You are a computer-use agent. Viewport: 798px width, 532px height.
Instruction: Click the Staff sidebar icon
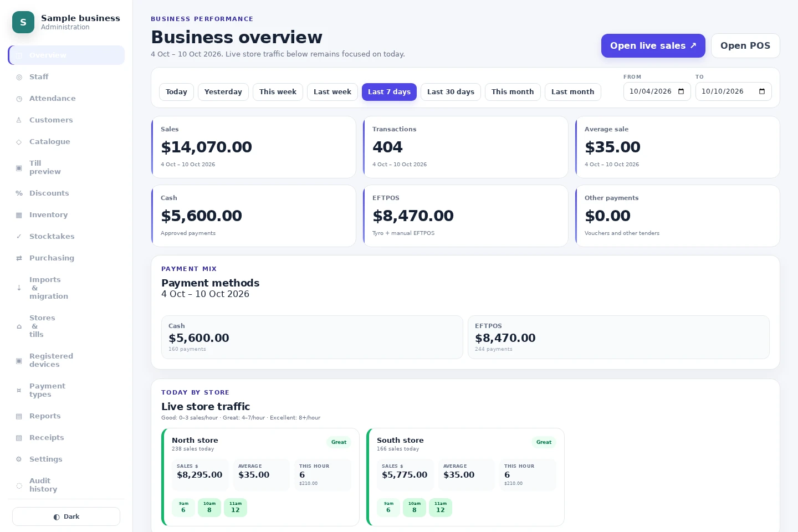coord(19,77)
